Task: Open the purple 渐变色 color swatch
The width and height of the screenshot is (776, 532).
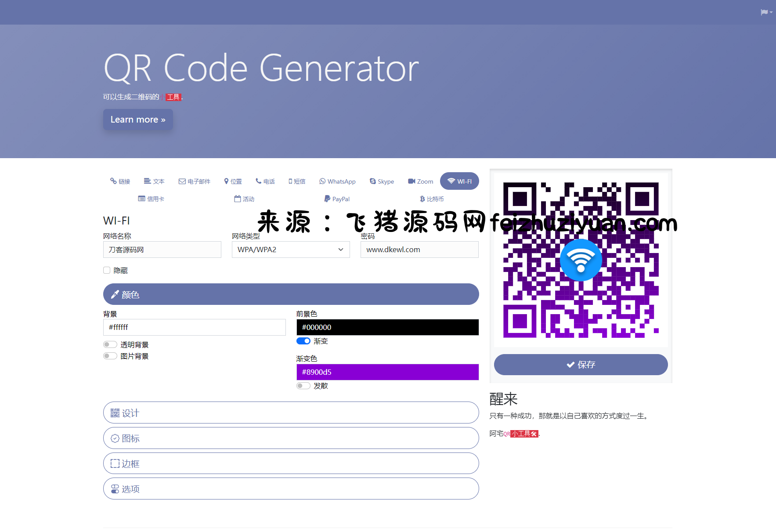Action: pyautogui.click(x=387, y=372)
